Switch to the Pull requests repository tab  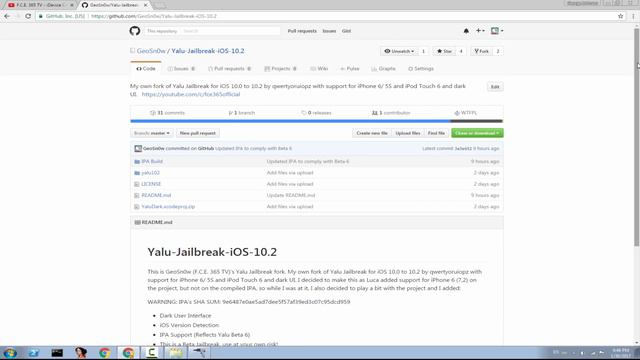coord(229,69)
